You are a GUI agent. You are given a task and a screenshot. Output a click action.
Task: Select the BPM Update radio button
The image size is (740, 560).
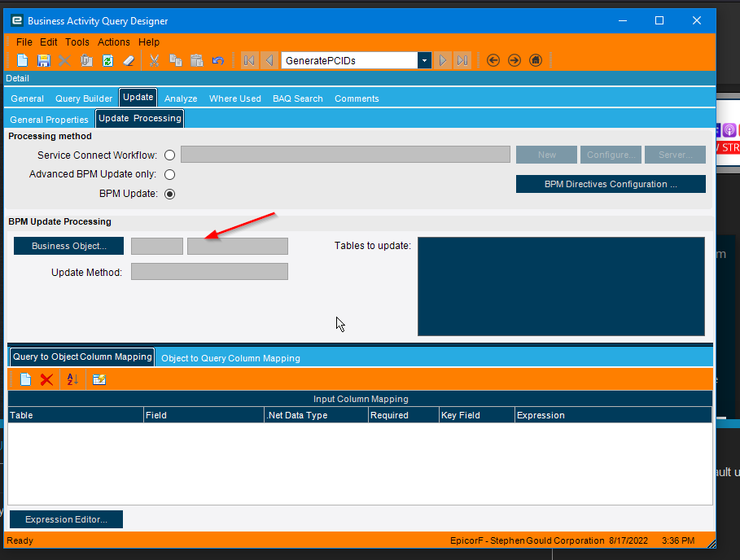pos(169,194)
